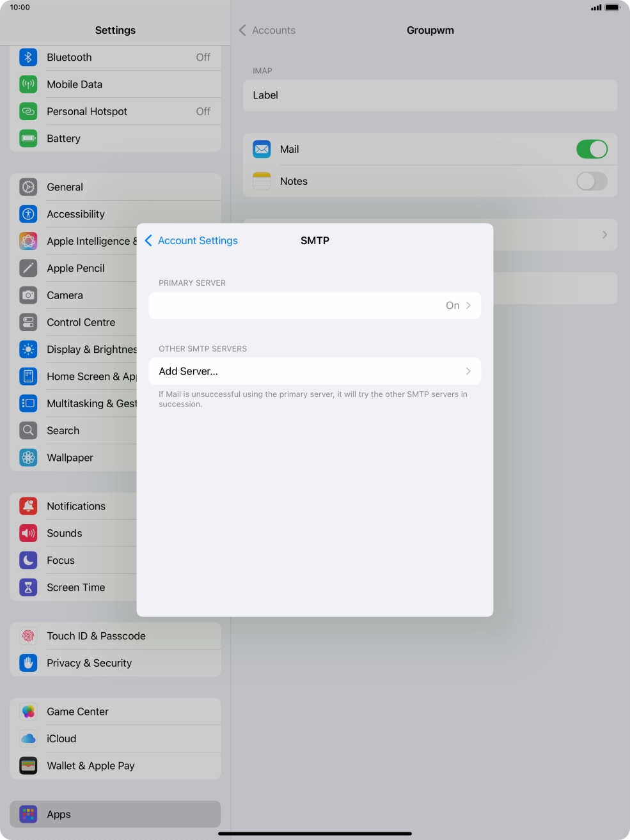Tap the IMAP Label field

430,95
